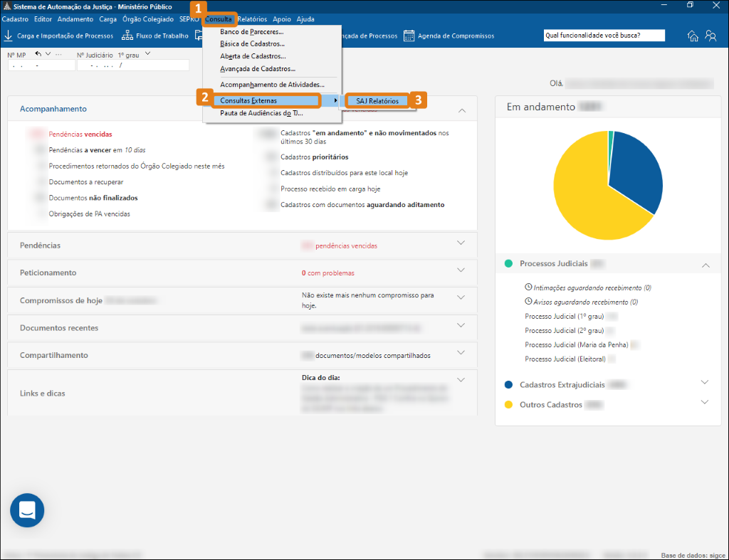The height and width of the screenshot is (560, 729).
Task: Open the Andamento menu
Action: tap(75, 19)
